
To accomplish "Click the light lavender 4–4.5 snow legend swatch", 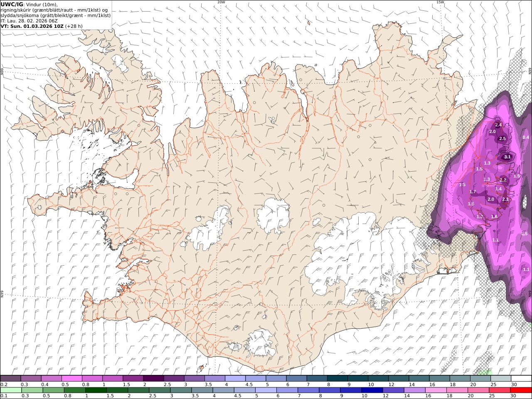I will pyautogui.click(x=235, y=379).
